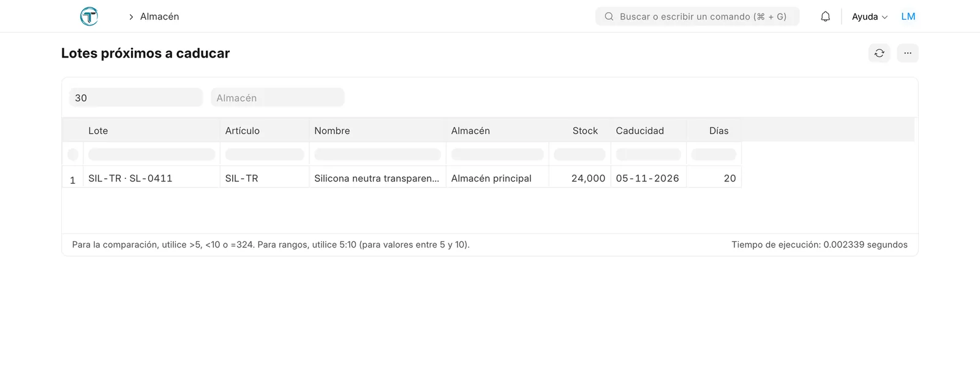This screenshot has height=381, width=980.
Task: Focus the Buscar command search bar
Action: (x=697, y=17)
